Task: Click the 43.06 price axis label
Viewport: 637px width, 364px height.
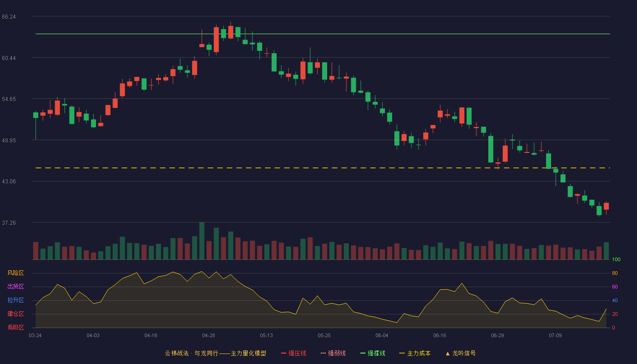Action: coord(9,181)
